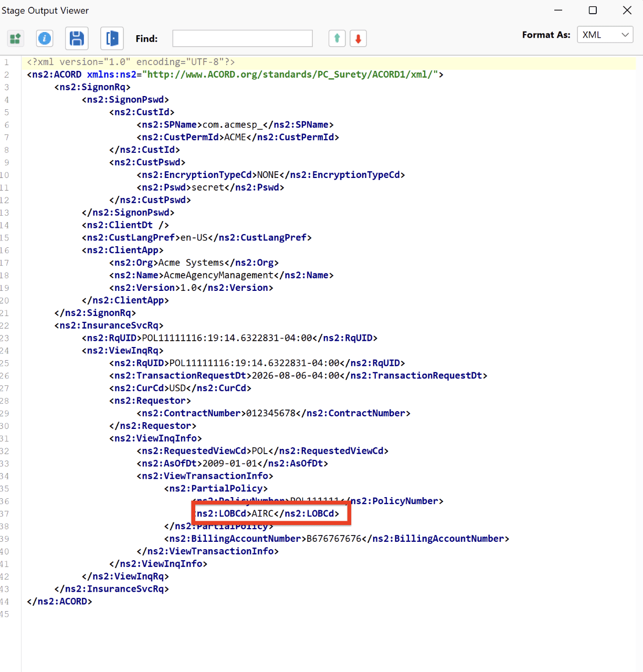Click the ns2:LOBCd AIRC line
This screenshot has width=643, height=672.
point(268,513)
